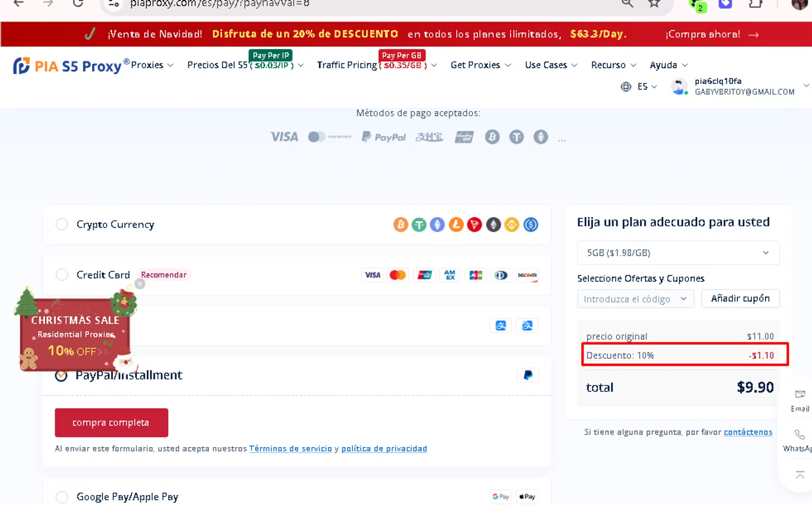
Task: Click the Christmas Sale 10% OFF banner
Action: [x=75, y=335]
